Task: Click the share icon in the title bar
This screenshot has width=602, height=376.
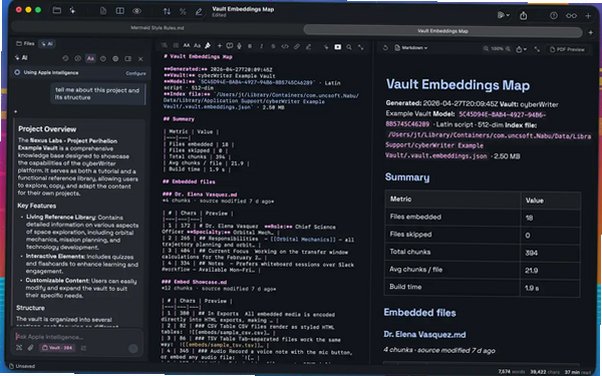Action: [x=523, y=15]
